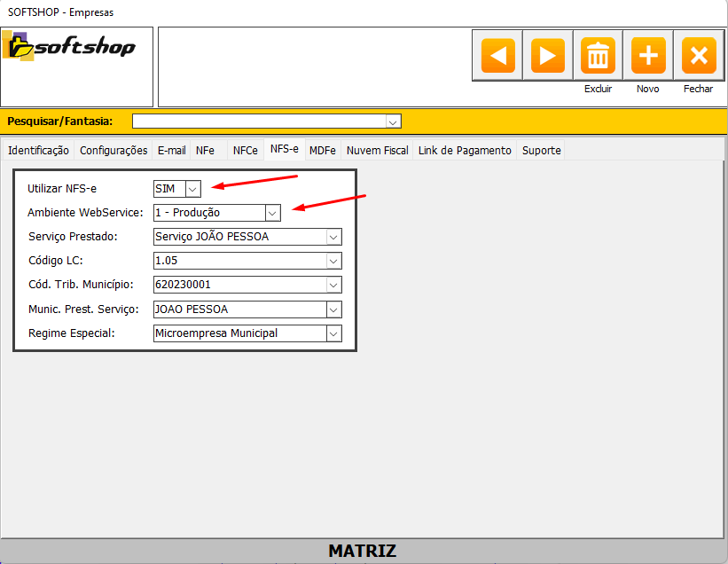Screen dimensions: 728x564
Task: Open the Cód. Trib. Município dropdown
Action: coord(333,285)
